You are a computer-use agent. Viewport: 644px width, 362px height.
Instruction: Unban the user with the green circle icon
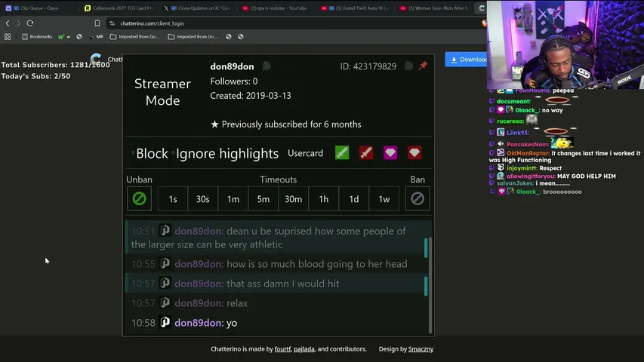[x=139, y=198]
